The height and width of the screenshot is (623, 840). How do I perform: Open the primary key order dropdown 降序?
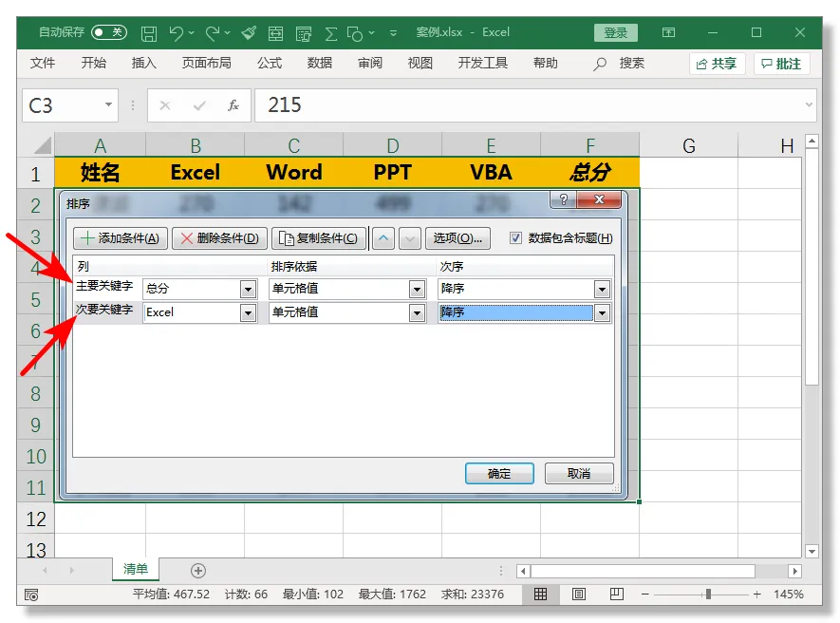point(602,290)
